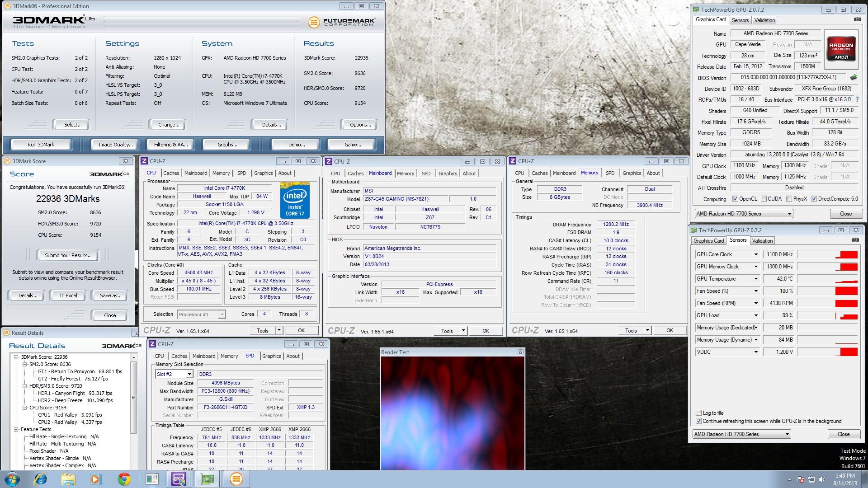This screenshot has height=488, width=868.
Task: Launch Google Chrome from the taskbar
Action: [x=124, y=479]
